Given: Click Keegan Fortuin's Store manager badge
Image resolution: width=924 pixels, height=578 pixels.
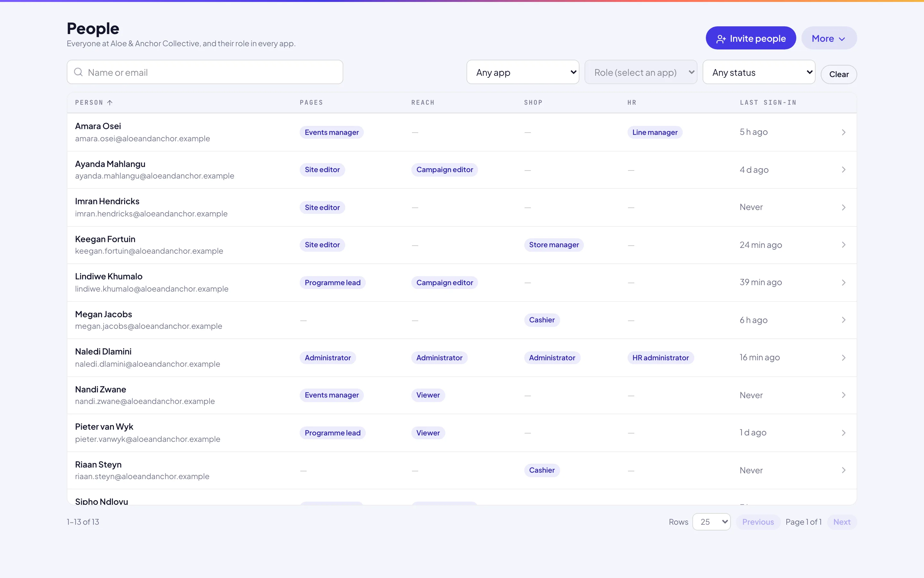Looking at the screenshot, I should pyautogui.click(x=554, y=245).
